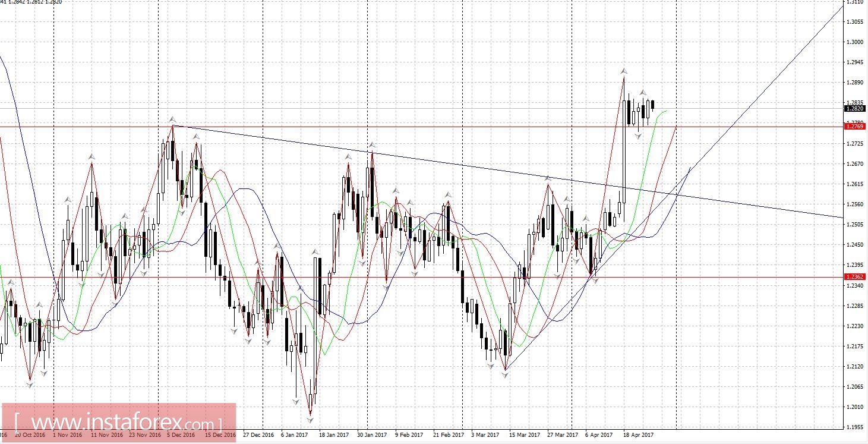The height and width of the screenshot is (444, 868).
Task: Click price axis value 1.2615
Action: tap(855, 184)
